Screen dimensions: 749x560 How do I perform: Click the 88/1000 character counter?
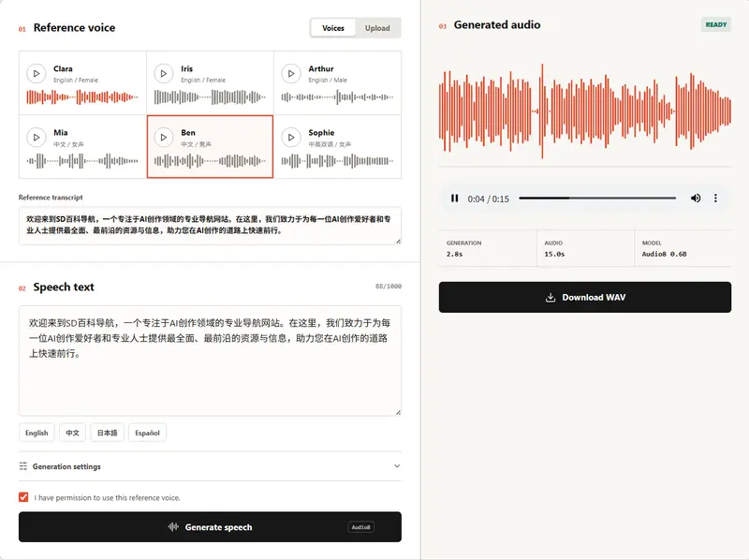pos(388,287)
